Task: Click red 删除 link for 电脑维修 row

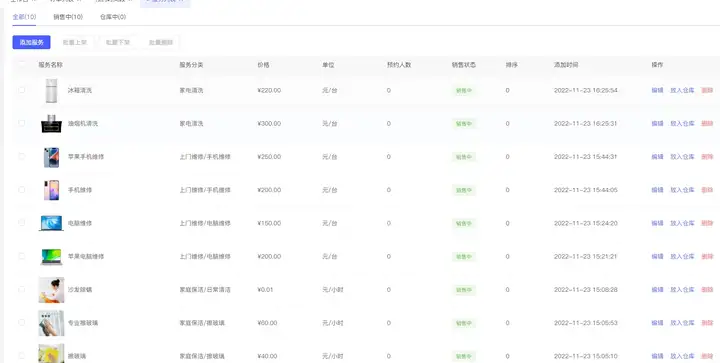Action: point(707,223)
